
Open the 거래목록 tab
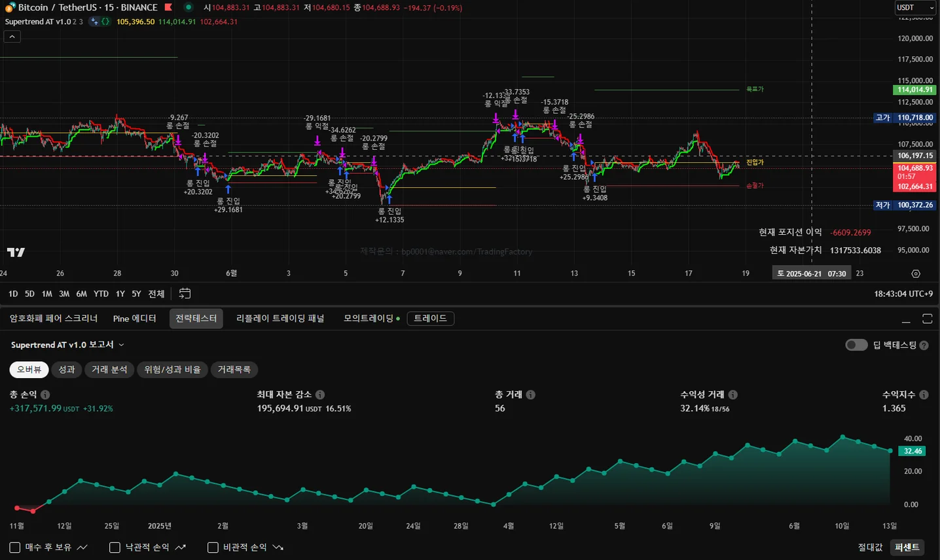(234, 370)
